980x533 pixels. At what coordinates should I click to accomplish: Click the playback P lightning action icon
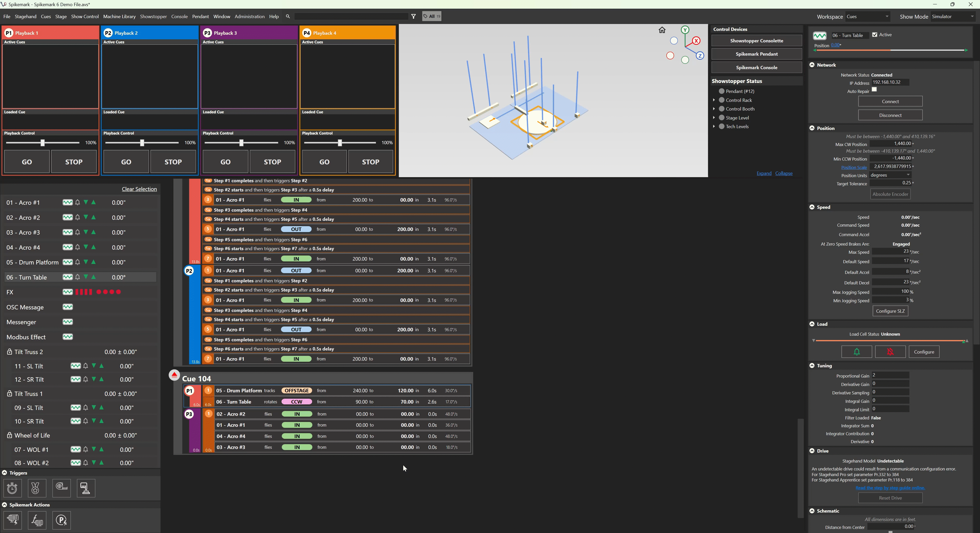[62, 520]
